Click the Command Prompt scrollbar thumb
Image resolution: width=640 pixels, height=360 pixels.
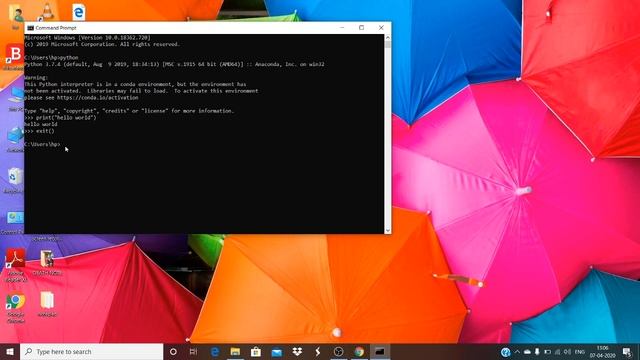pyautogui.click(x=387, y=45)
